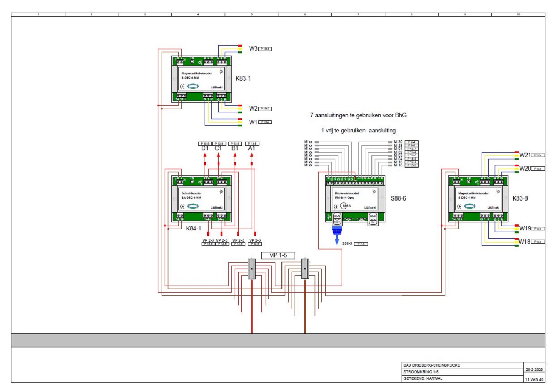Click the S88-5 label

coord(347,244)
